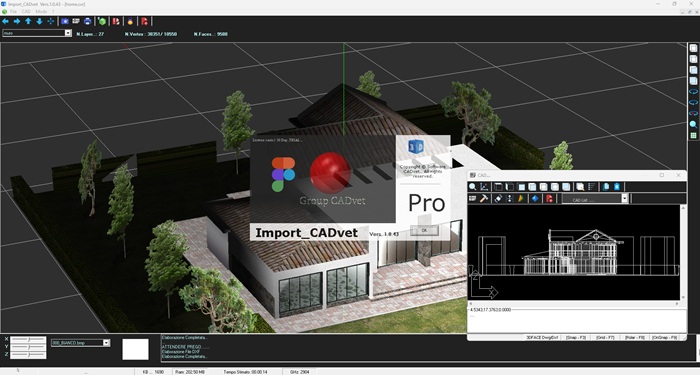Click the camera snapshot icon in main toolbar

pyautogui.click(x=65, y=21)
